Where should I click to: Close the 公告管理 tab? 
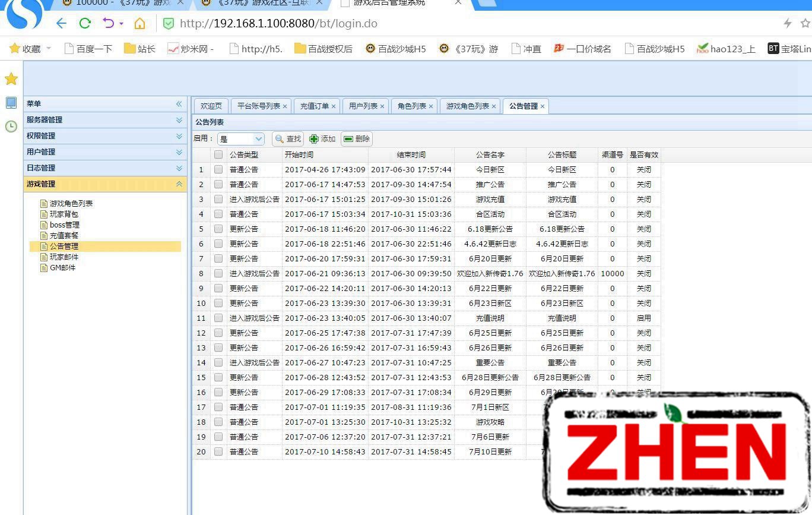(543, 106)
